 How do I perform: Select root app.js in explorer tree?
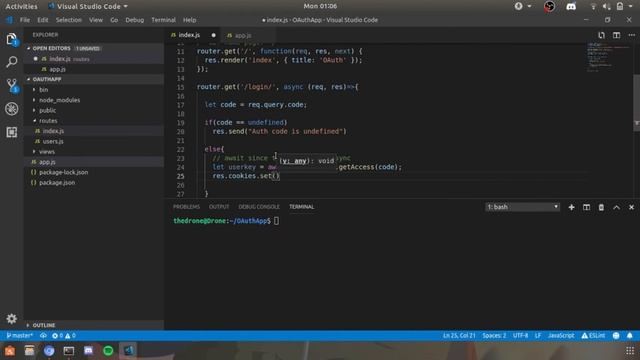tap(94, 162)
